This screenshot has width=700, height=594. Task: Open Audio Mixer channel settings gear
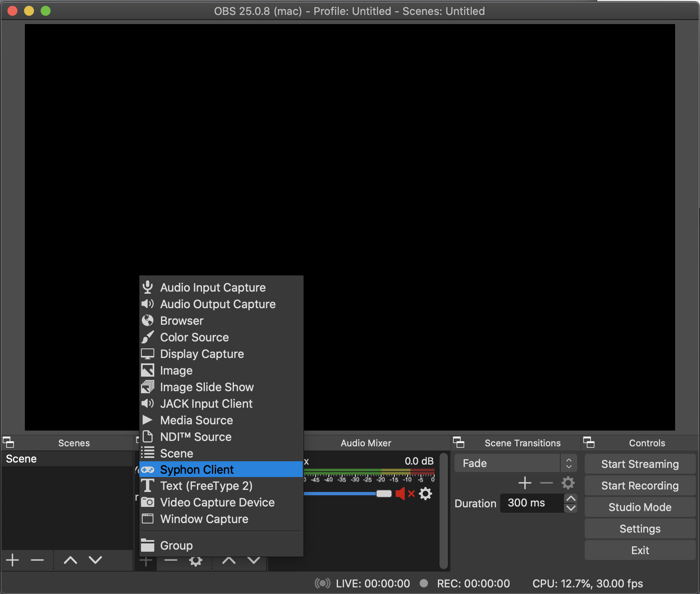(425, 494)
